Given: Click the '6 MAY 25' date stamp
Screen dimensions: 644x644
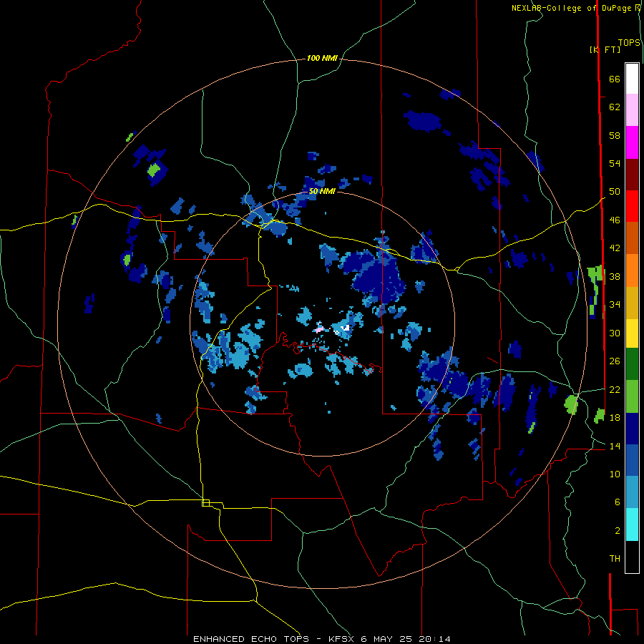Looking at the screenshot, I should [x=388, y=639].
